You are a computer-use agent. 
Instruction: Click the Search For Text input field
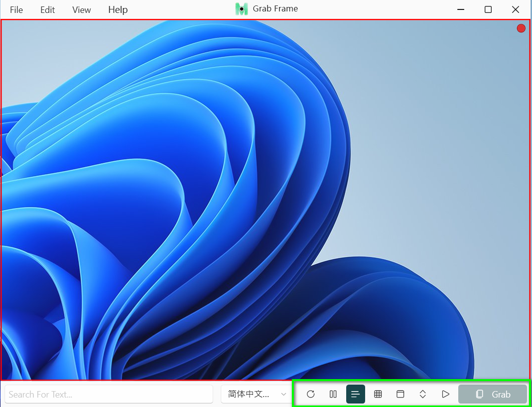(109, 394)
